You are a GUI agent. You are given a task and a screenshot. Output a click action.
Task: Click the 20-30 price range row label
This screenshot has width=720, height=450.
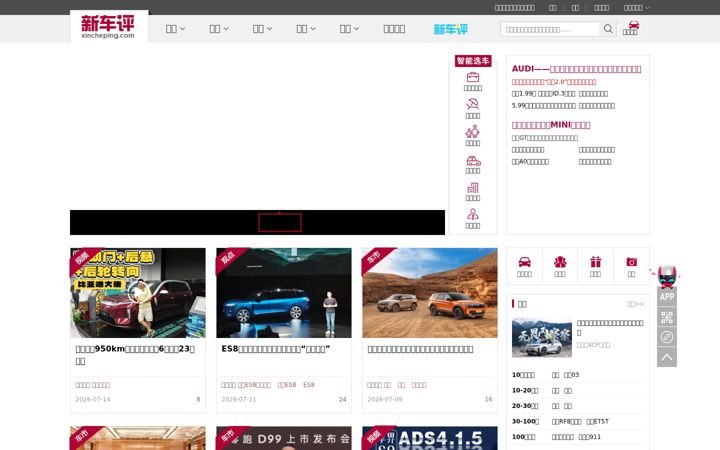point(525,406)
